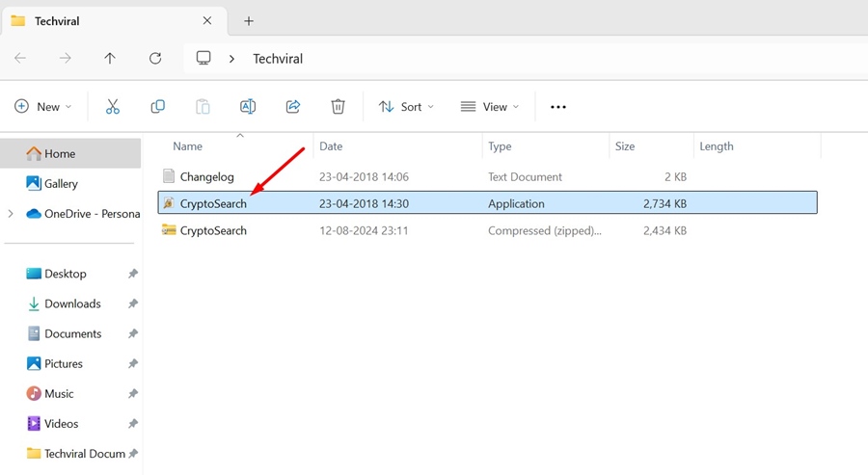868x475 pixels.
Task: Open the View dropdown menu
Action: pyautogui.click(x=489, y=107)
